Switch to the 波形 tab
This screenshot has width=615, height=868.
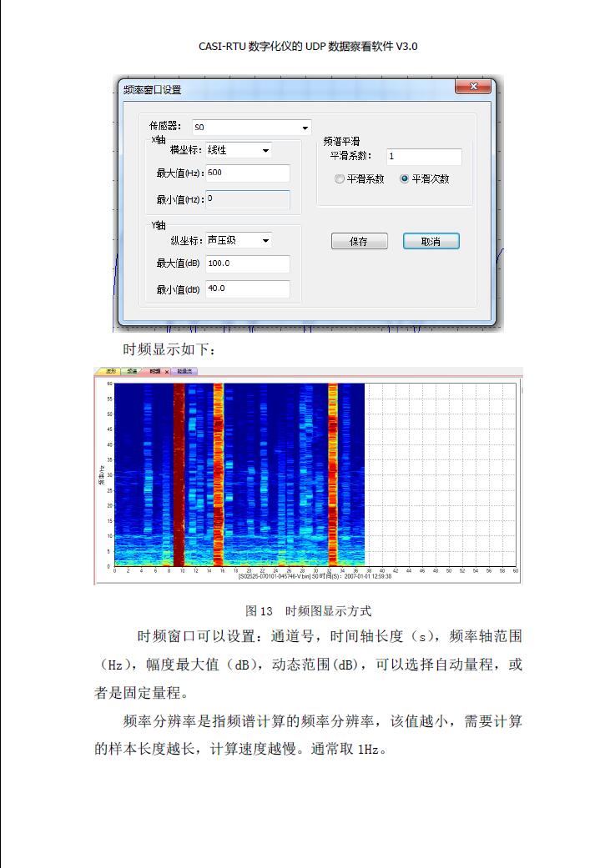pos(110,371)
